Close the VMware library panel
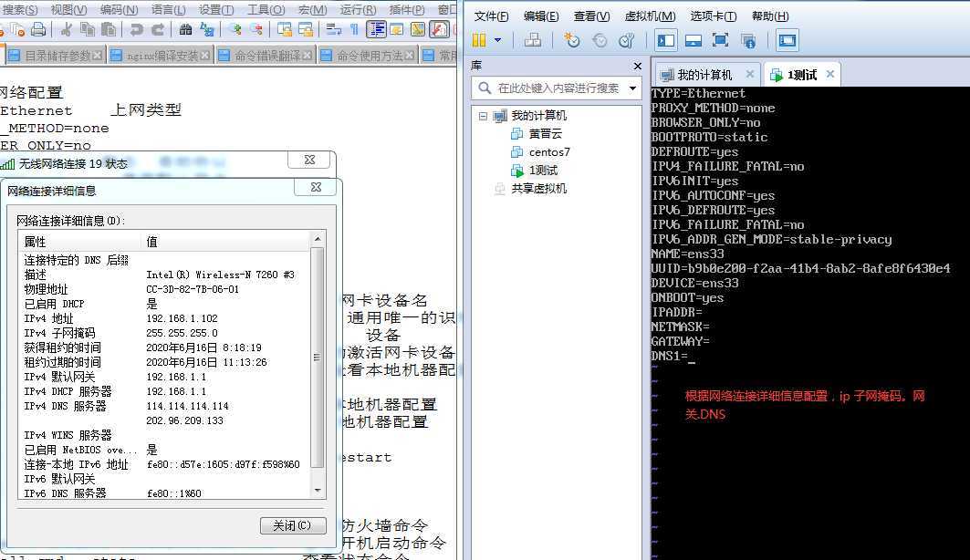Viewport: 970px width, 560px height. (637, 66)
